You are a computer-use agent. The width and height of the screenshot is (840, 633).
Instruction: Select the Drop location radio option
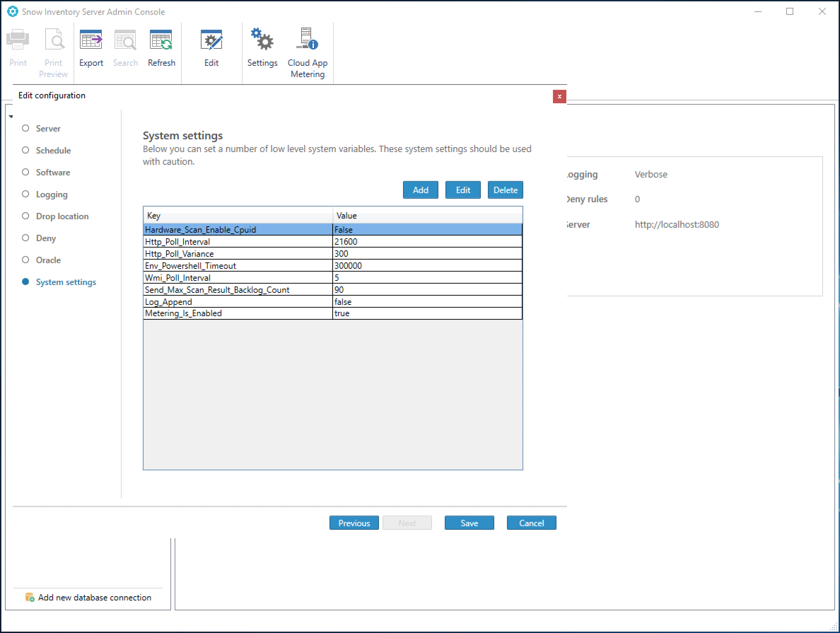pyautogui.click(x=25, y=216)
